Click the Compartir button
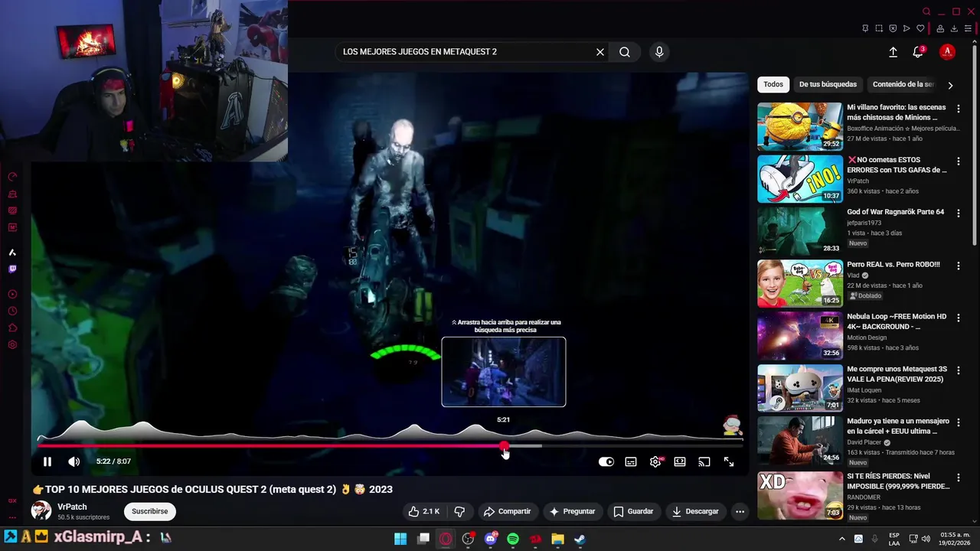The width and height of the screenshot is (980, 551). click(x=507, y=511)
